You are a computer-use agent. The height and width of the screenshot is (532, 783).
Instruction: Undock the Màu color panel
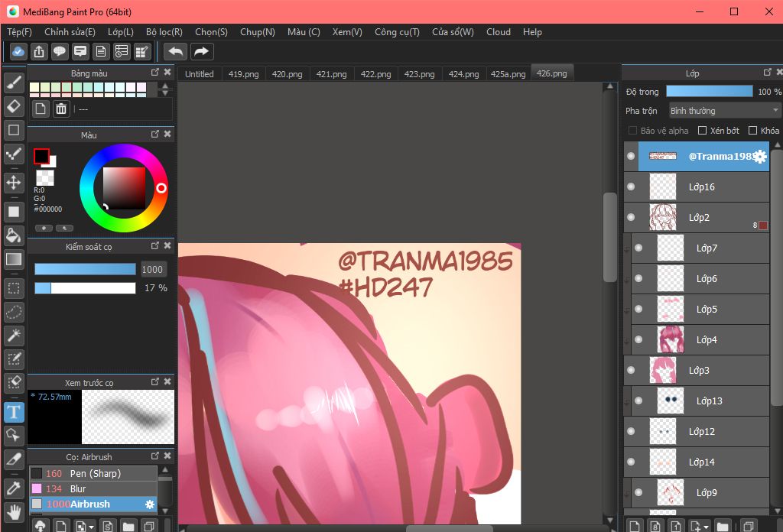[x=154, y=134]
